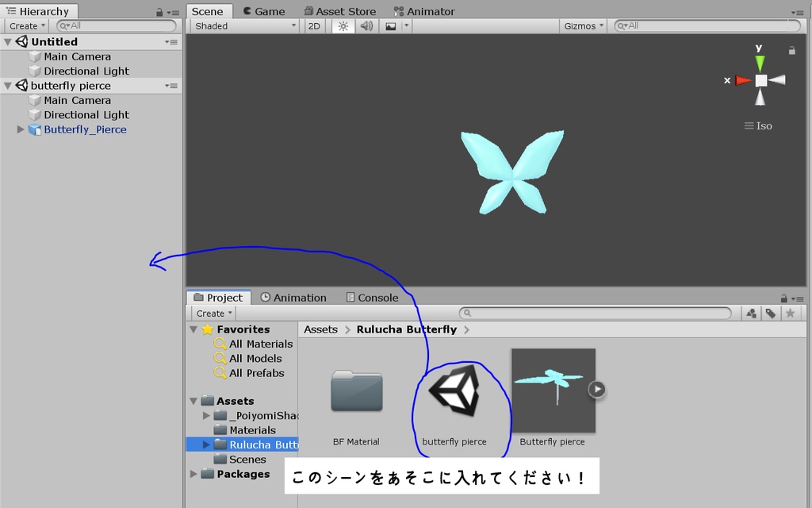This screenshot has width=812, height=508.
Task: Open the Shaded draw mode dropdown
Action: pyautogui.click(x=242, y=26)
